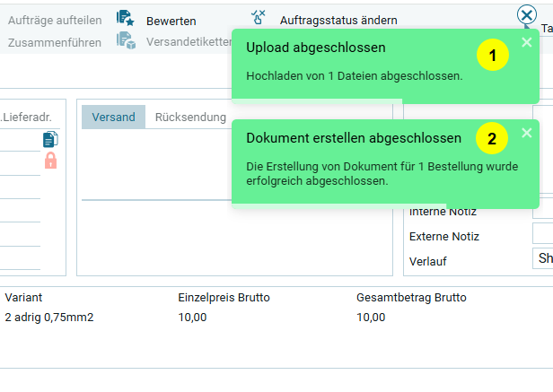Click the Bewerten label
553x392 pixels.
171,21
